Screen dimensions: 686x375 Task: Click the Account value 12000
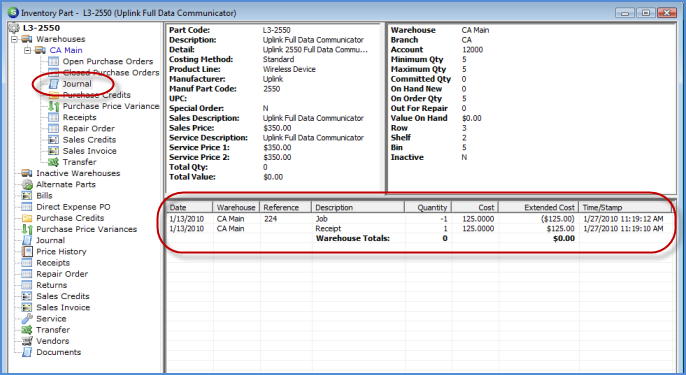(x=472, y=50)
